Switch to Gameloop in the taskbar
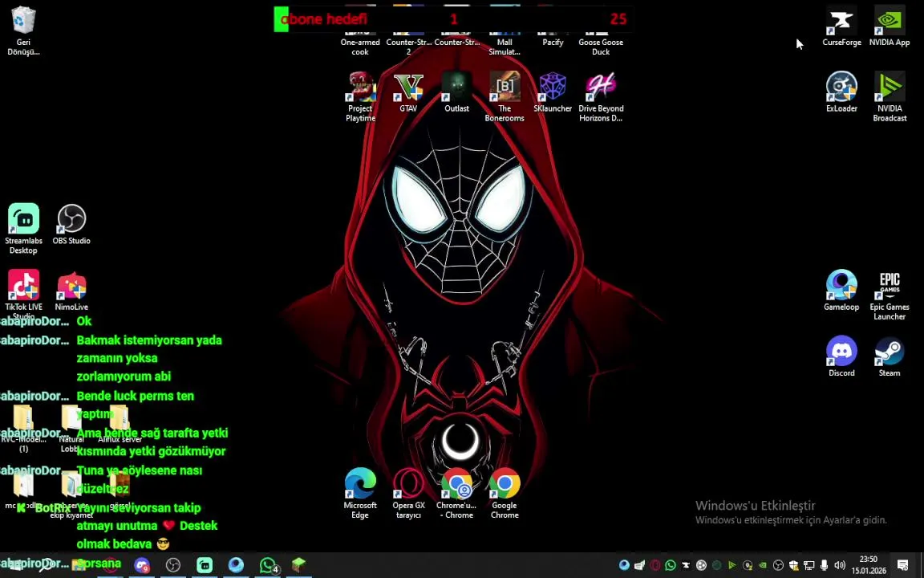924x578 pixels. click(x=237, y=565)
